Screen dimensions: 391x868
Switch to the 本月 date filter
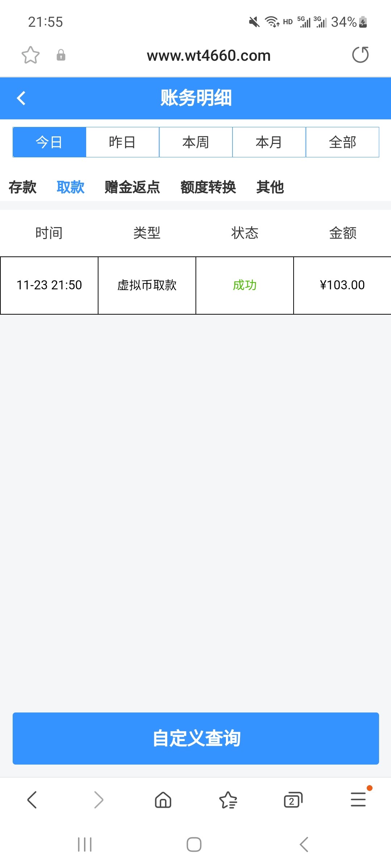tap(269, 142)
